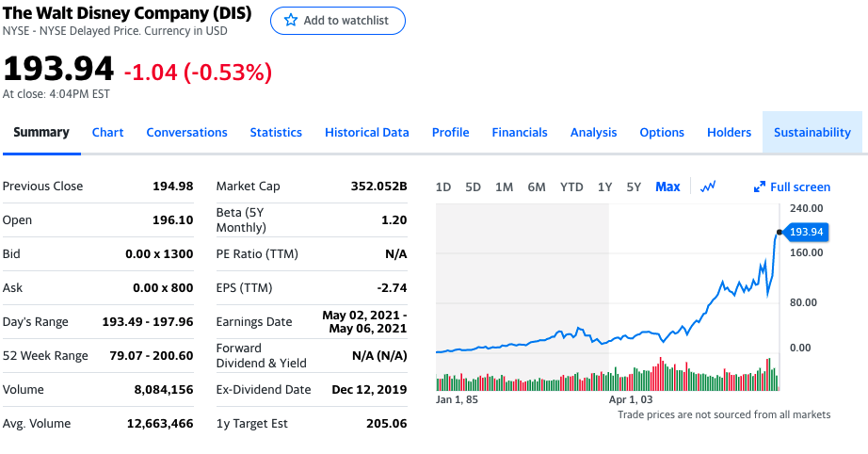Viewport: 868px width, 454px height.
Task: Click the Jan 1, 85 axis label
Action: click(457, 399)
